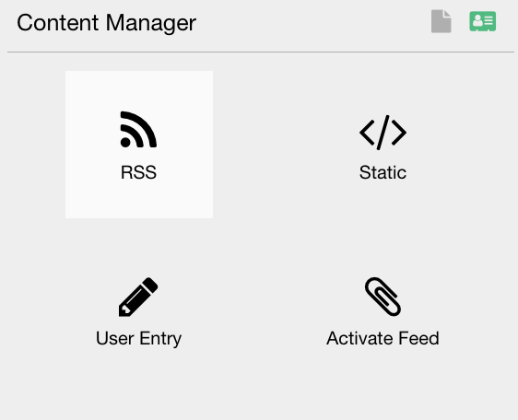Open the gray document page icon

(x=441, y=21)
